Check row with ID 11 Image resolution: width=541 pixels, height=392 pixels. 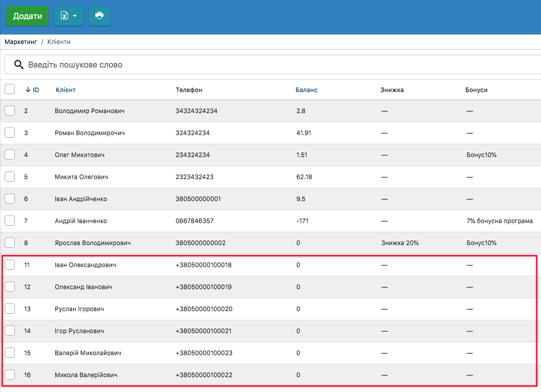coord(10,265)
